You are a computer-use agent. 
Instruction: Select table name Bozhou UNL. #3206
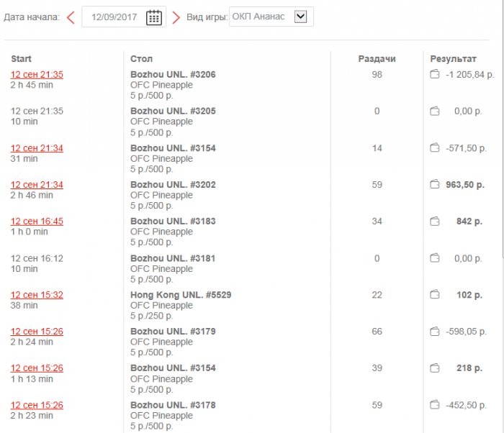click(x=173, y=75)
